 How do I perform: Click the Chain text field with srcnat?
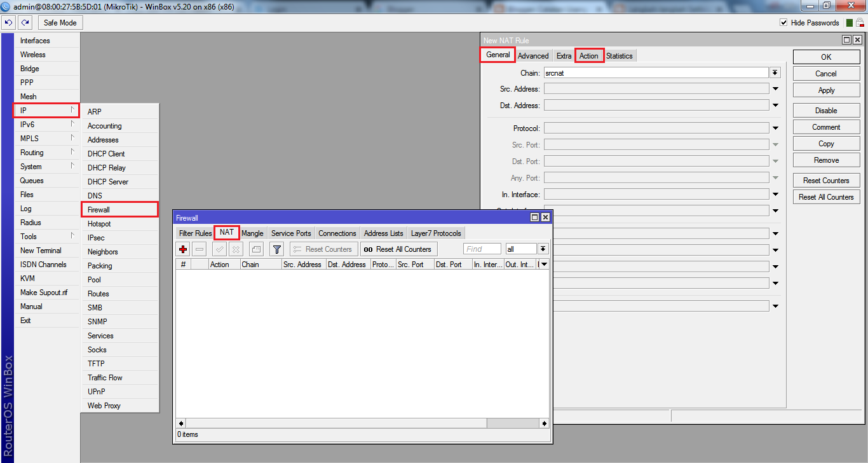pos(656,73)
